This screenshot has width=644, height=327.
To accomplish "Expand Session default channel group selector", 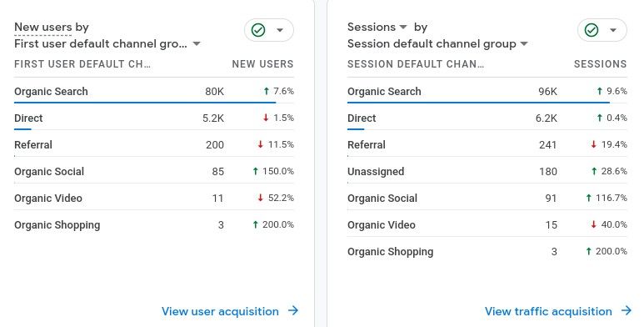I will coord(437,43).
